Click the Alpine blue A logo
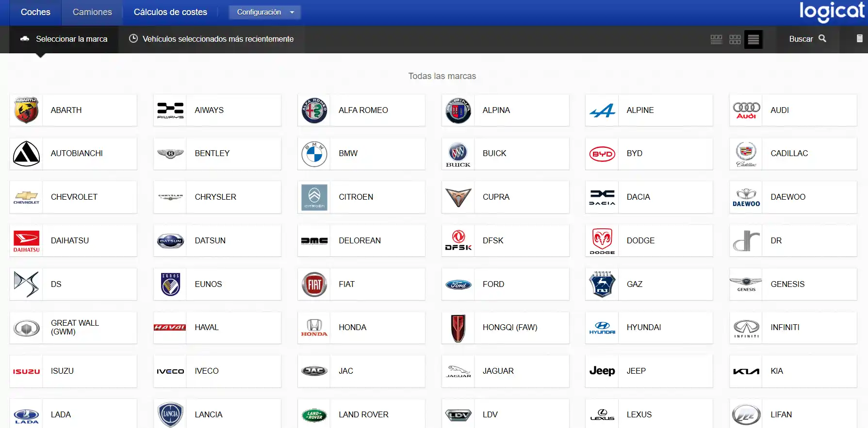Screen dimensions: 868x428 602,111
